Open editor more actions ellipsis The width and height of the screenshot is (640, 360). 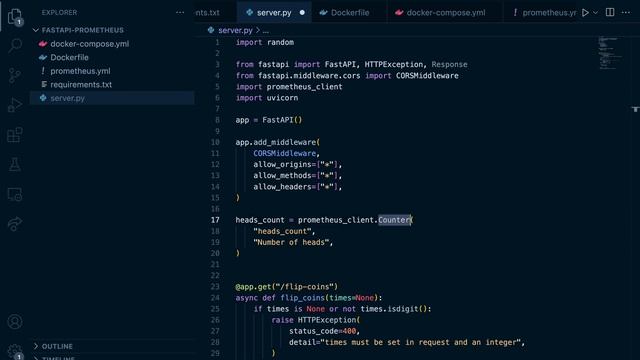pos(626,13)
